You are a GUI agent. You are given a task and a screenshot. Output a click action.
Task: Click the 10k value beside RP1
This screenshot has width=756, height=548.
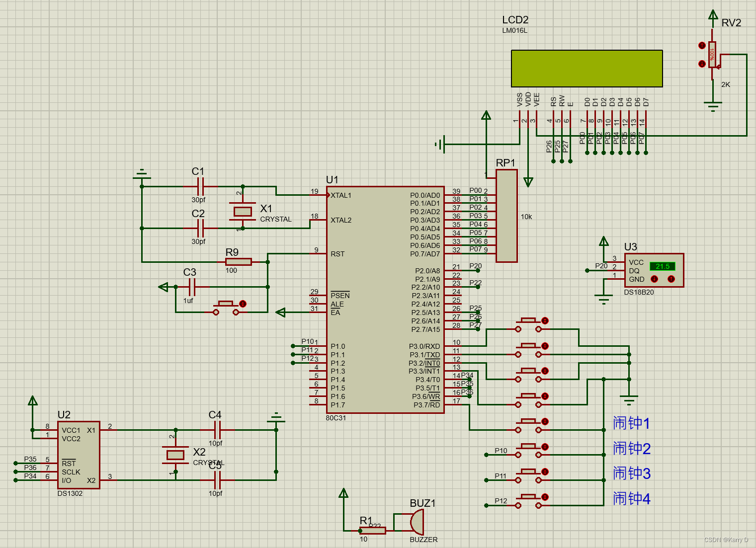(x=526, y=217)
